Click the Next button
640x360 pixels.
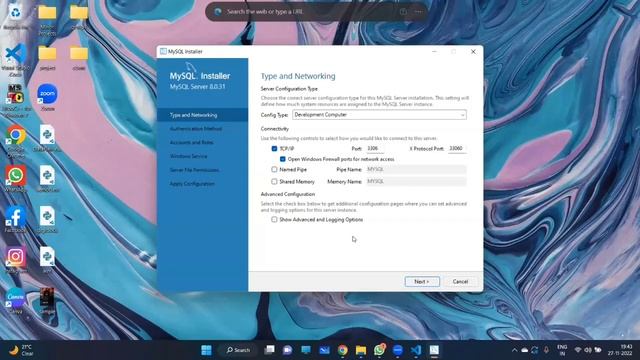[422, 282]
